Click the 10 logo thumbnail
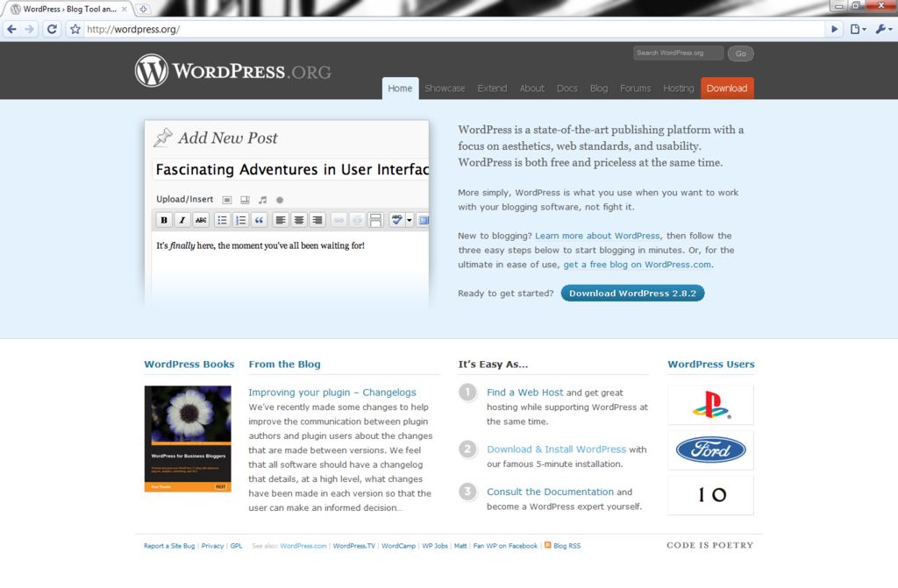The height and width of the screenshot is (588, 898). click(x=710, y=495)
